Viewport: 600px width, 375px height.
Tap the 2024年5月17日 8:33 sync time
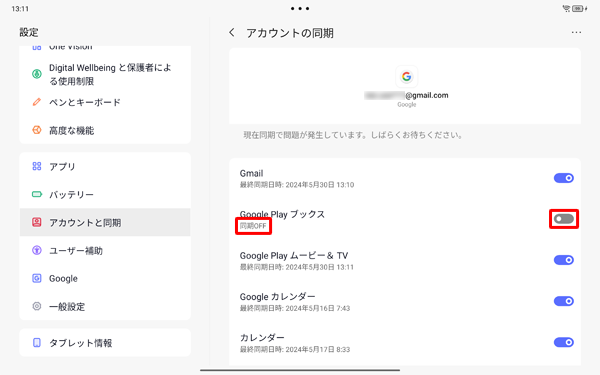click(318, 349)
